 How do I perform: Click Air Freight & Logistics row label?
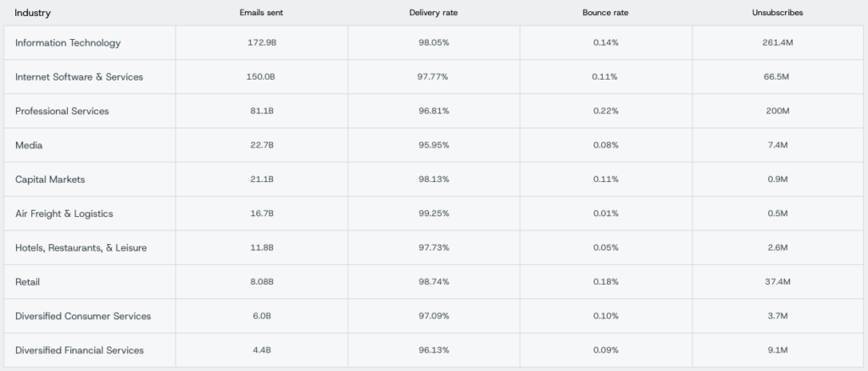pyautogui.click(x=64, y=213)
